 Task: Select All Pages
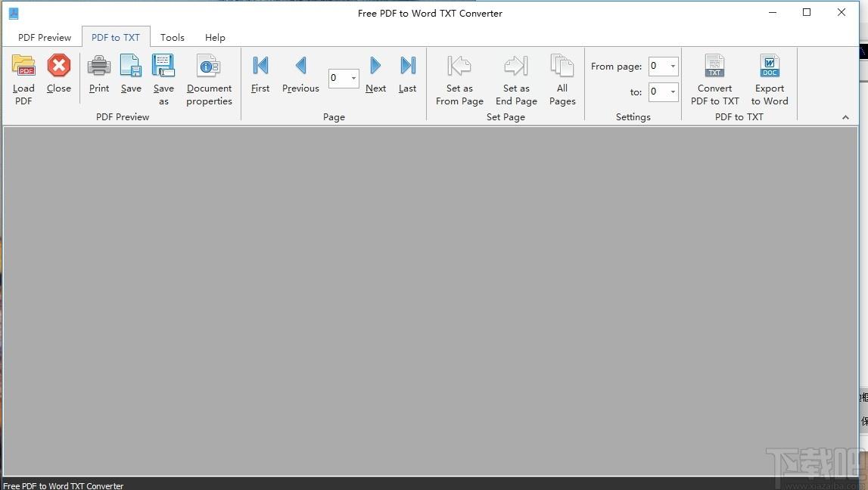coord(562,79)
